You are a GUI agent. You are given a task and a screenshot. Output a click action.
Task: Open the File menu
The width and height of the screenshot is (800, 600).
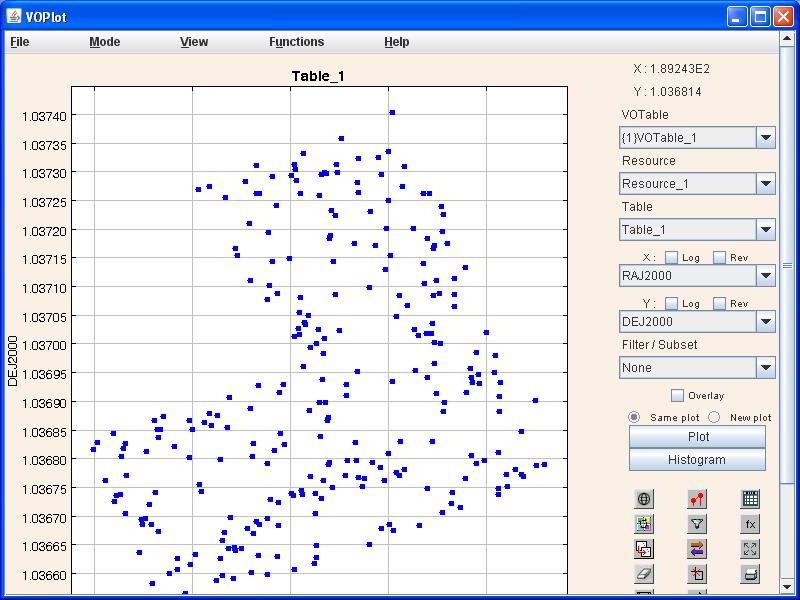(x=19, y=42)
